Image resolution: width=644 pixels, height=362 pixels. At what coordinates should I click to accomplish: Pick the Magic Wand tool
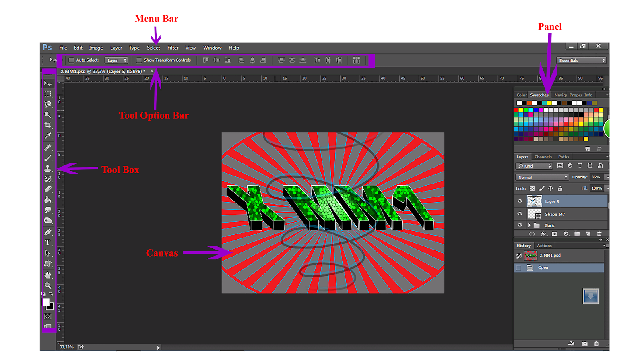[48, 115]
